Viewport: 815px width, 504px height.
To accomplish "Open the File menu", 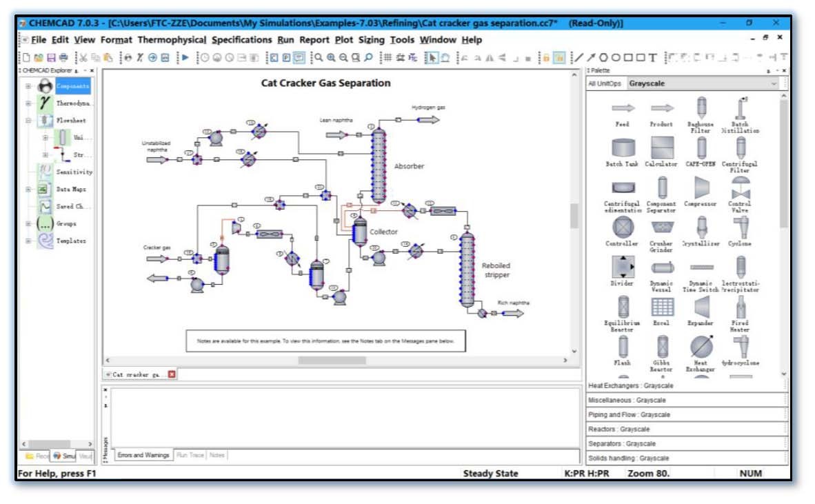I will tap(39, 40).
